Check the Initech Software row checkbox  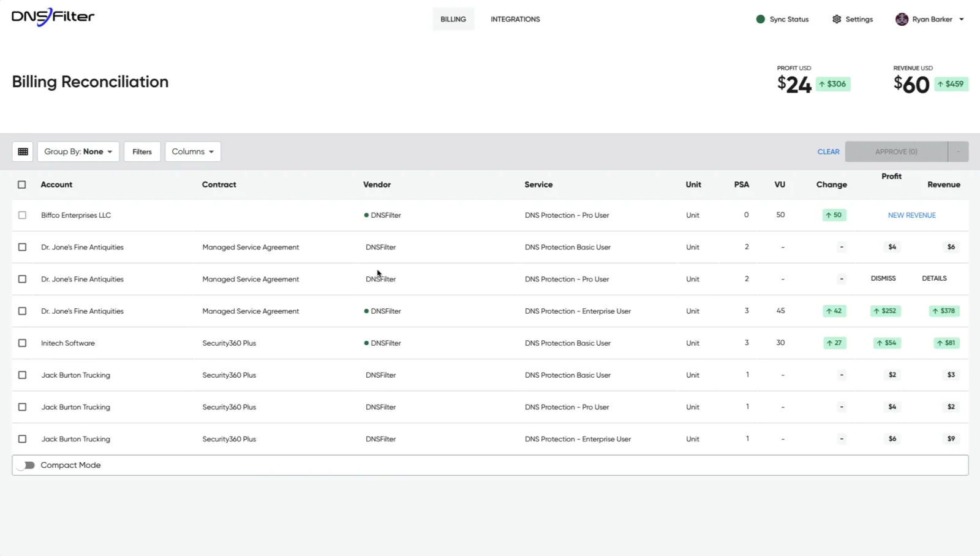[22, 343]
